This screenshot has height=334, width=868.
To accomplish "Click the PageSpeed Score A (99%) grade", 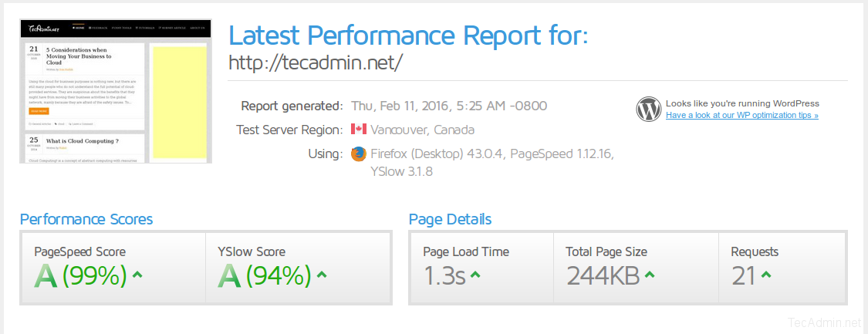I will (x=80, y=275).
